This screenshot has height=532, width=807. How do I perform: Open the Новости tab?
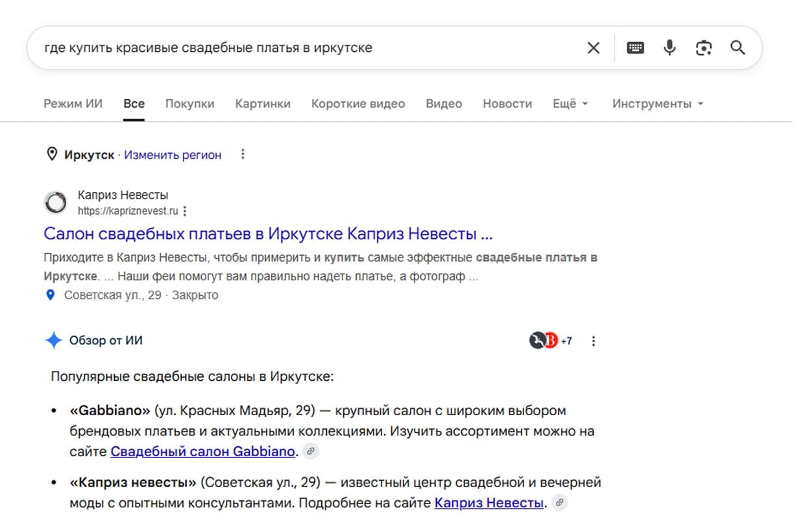point(507,104)
